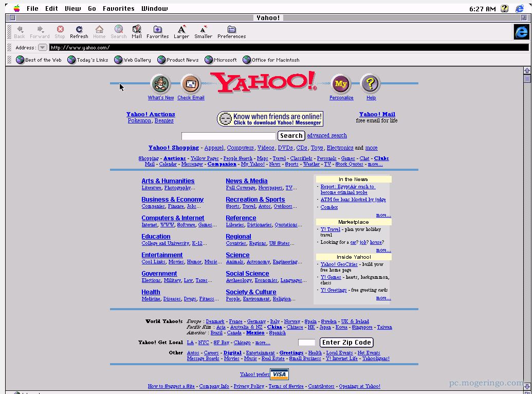Open the Comdex news link
Image resolution: width=532 pixels, height=394 pixels.
[x=329, y=207]
